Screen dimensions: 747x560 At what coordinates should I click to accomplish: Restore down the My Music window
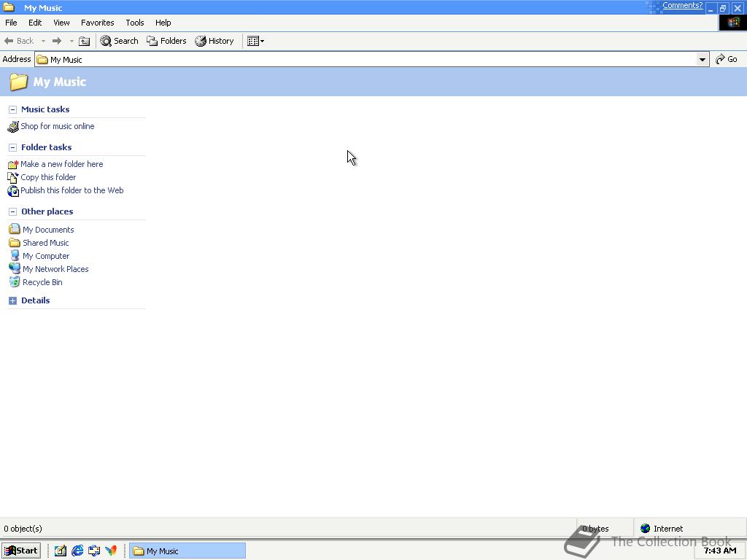723,8
